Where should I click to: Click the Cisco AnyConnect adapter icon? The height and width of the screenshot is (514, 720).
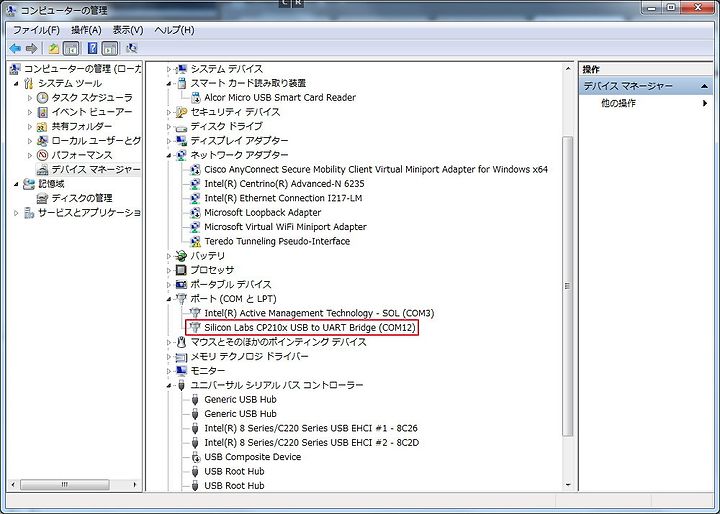196,169
